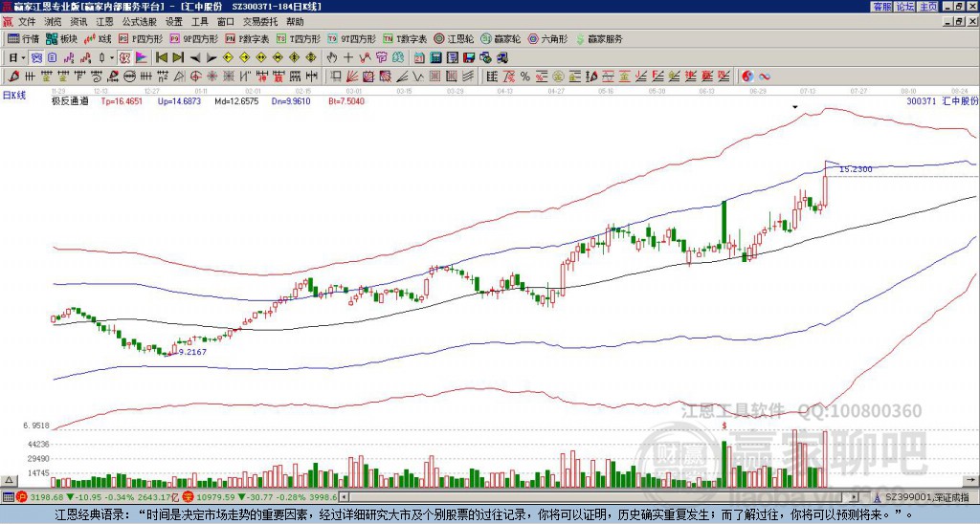The height and width of the screenshot is (524, 980).
Task: Click the 主页 homepage link
Action: click(x=928, y=7)
